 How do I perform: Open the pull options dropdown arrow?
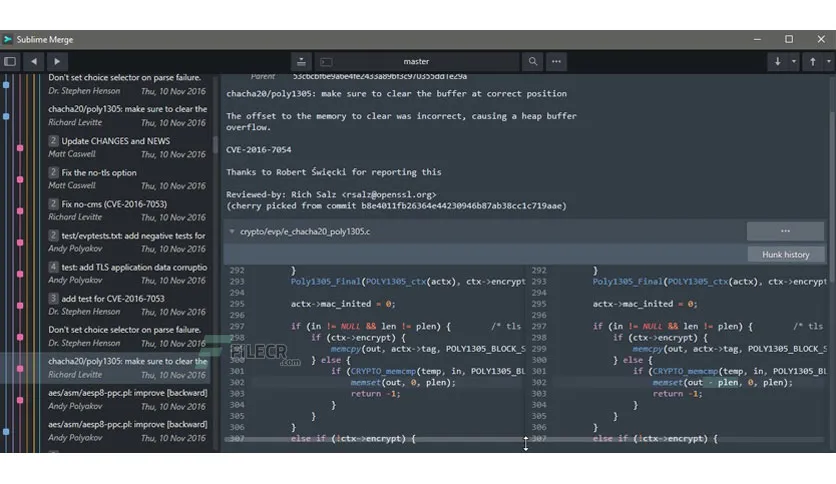click(x=794, y=61)
